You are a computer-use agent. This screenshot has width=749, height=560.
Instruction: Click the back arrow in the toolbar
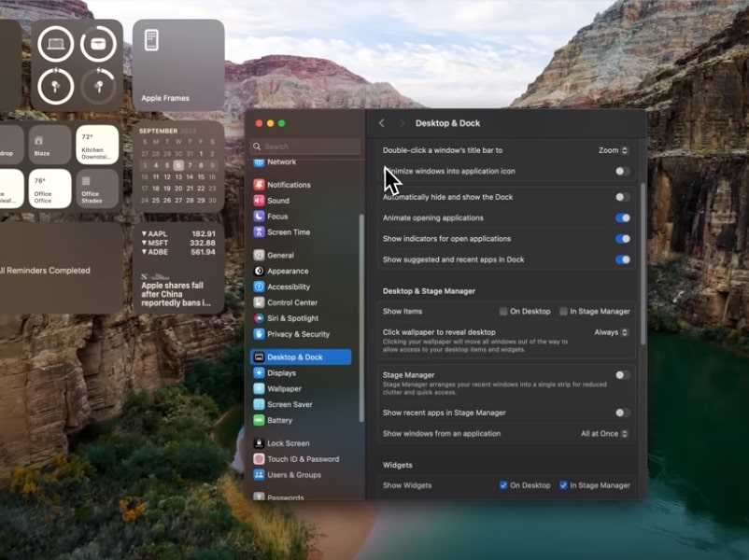point(382,123)
